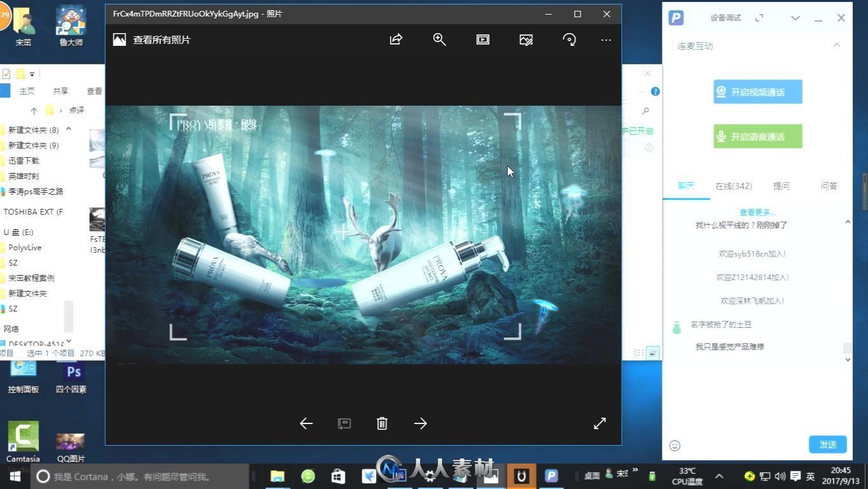Click 查看所有照片 to view all photos
The height and width of the screenshot is (489, 868).
(x=162, y=39)
